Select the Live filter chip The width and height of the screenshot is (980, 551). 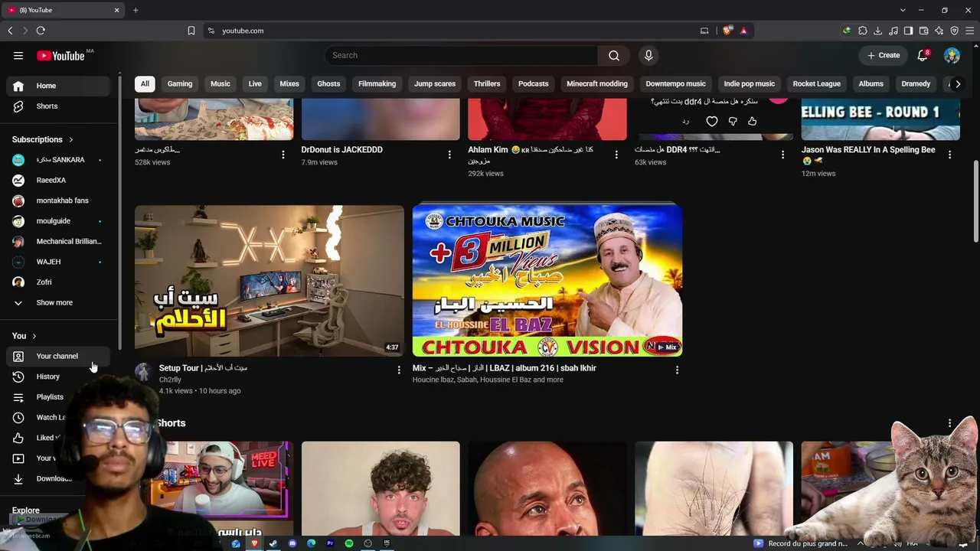255,84
